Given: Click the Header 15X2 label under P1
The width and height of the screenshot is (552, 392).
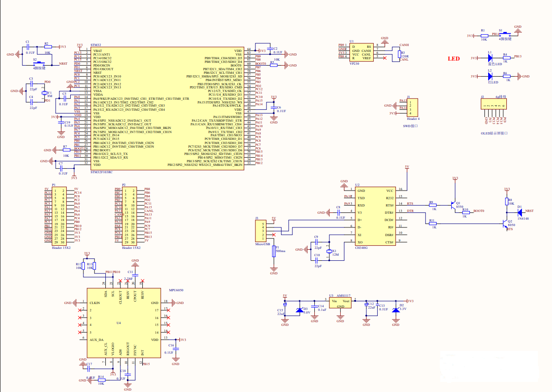Looking at the screenshot, I should (x=60, y=248).
